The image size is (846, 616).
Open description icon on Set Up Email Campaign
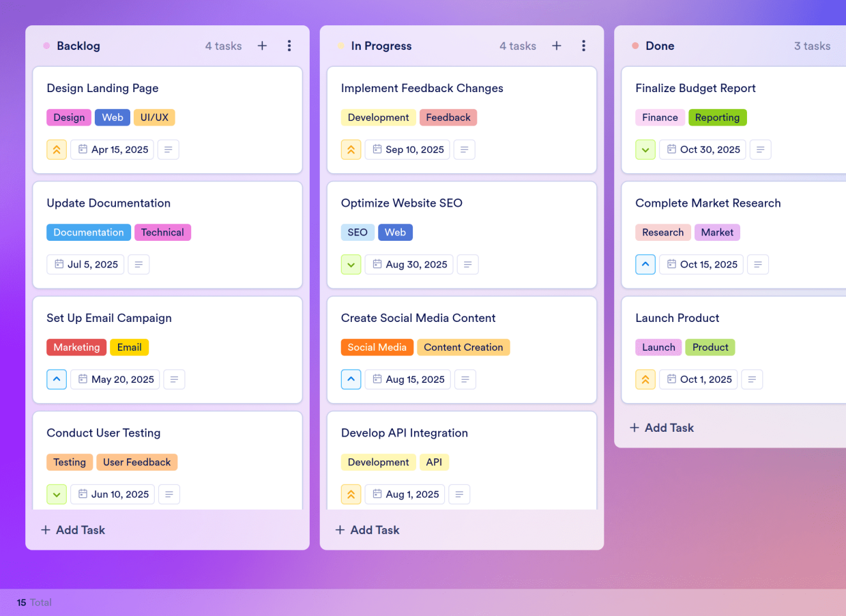(x=174, y=379)
